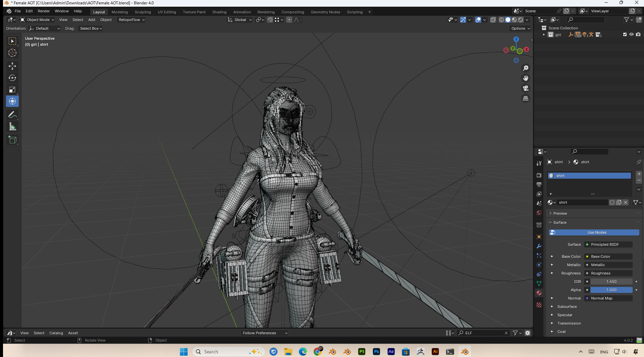The width and height of the screenshot is (644, 357).
Task: Open the Texture properties tab
Action: click(539, 305)
